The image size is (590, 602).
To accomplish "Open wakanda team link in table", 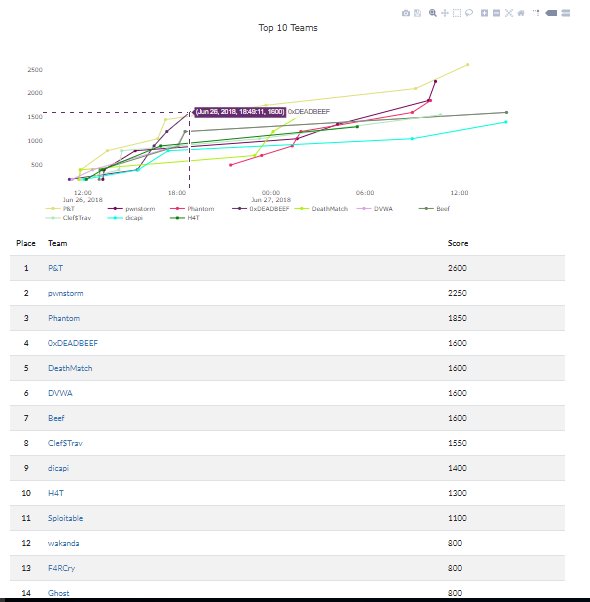I will tap(64, 543).
